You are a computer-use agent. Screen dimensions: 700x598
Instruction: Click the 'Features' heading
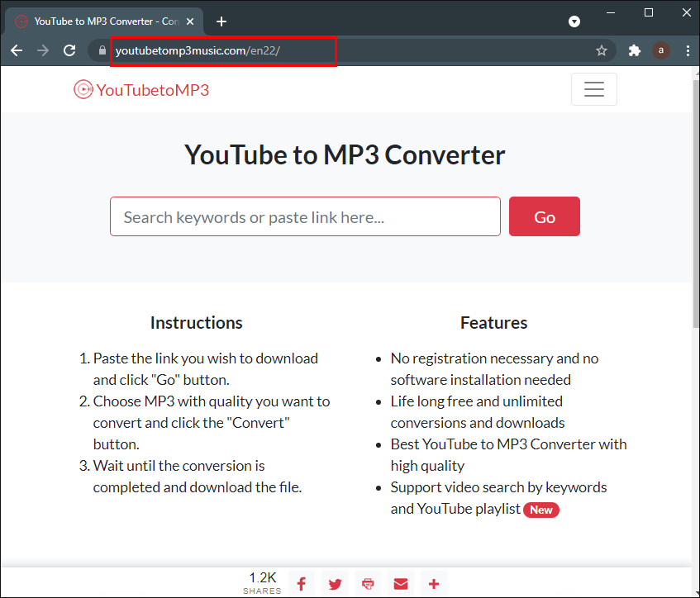pyautogui.click(x=493, y=323)
